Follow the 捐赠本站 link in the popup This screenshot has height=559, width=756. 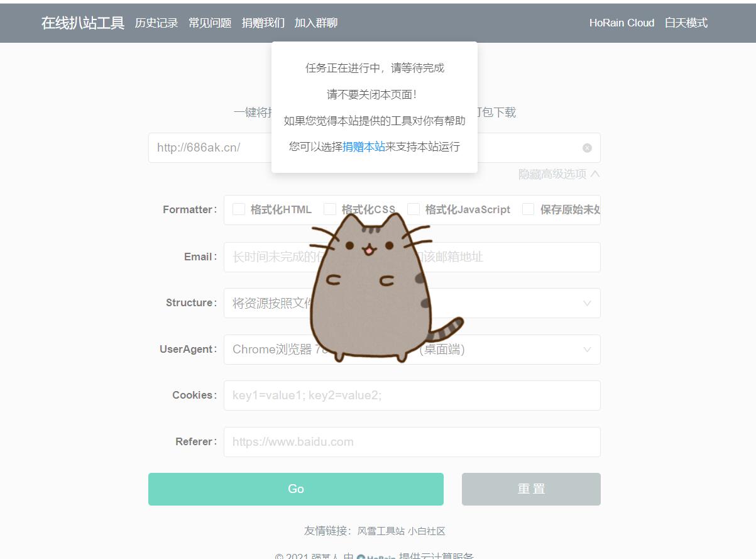pos(364,147)
